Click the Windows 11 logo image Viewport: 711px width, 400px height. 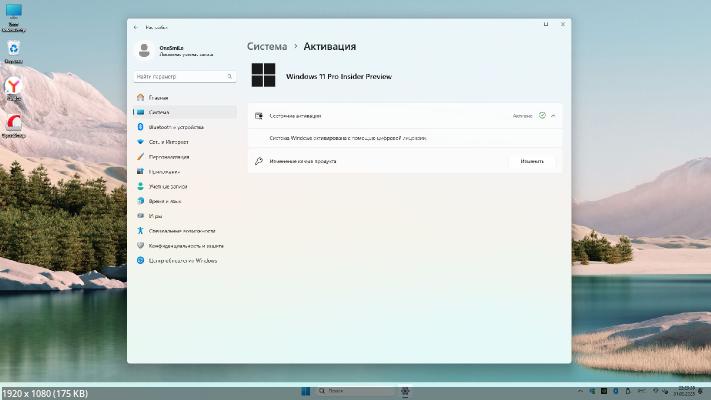[x=263, y=75]
